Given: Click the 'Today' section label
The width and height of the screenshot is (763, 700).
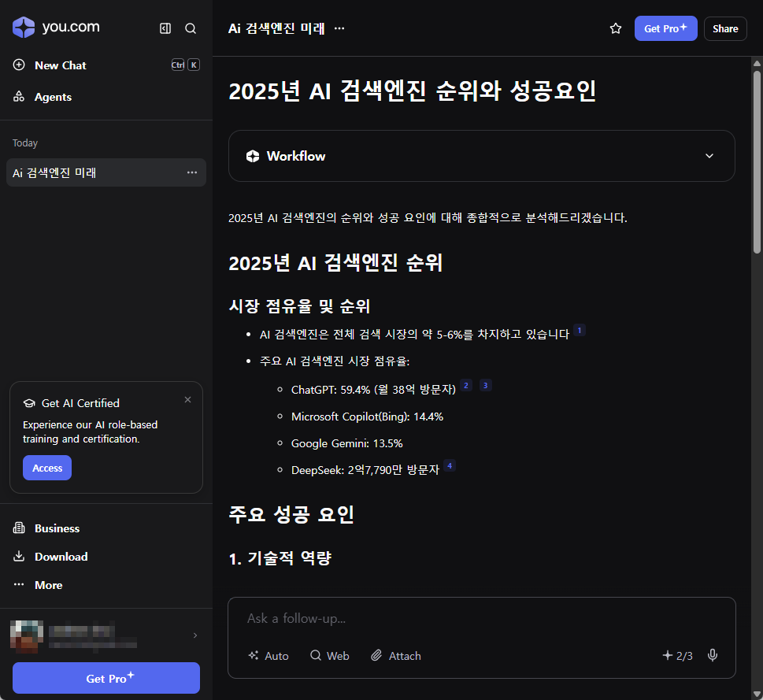Looking at the screenshot, I should 25,143.
